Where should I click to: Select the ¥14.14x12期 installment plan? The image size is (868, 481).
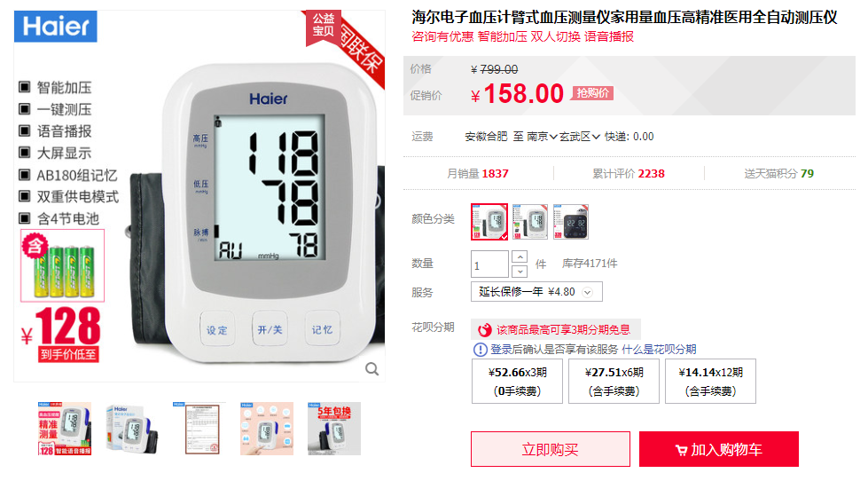pos(710,382)
